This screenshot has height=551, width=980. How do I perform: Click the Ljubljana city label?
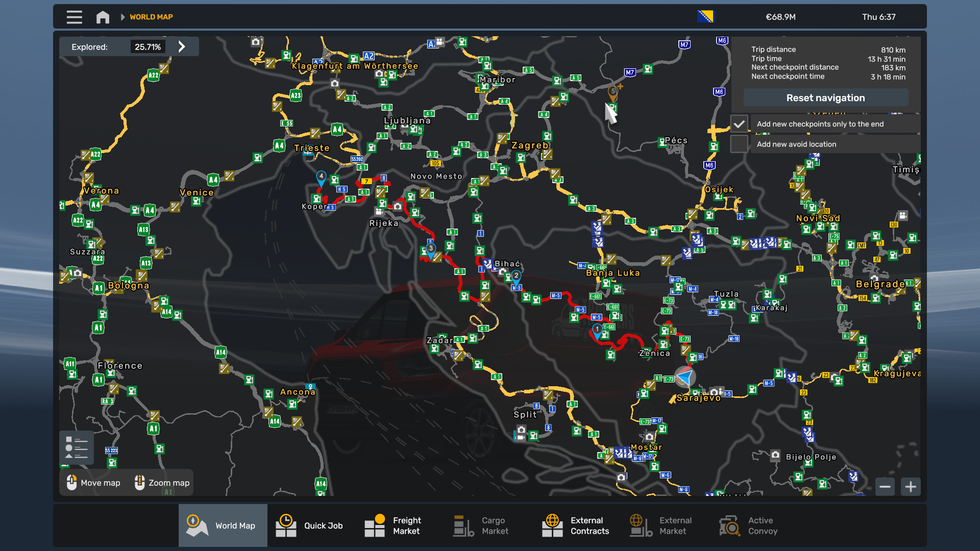point(407,120)
